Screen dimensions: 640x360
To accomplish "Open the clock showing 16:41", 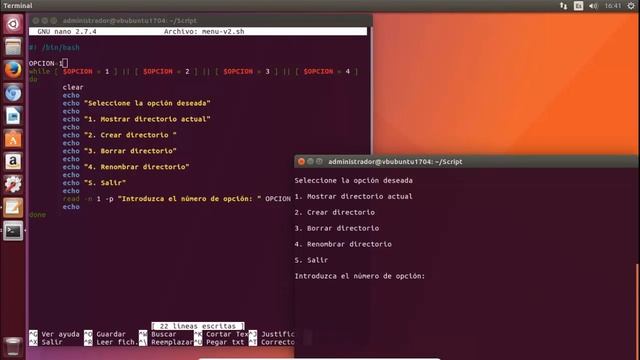I will tap(613, 6).
